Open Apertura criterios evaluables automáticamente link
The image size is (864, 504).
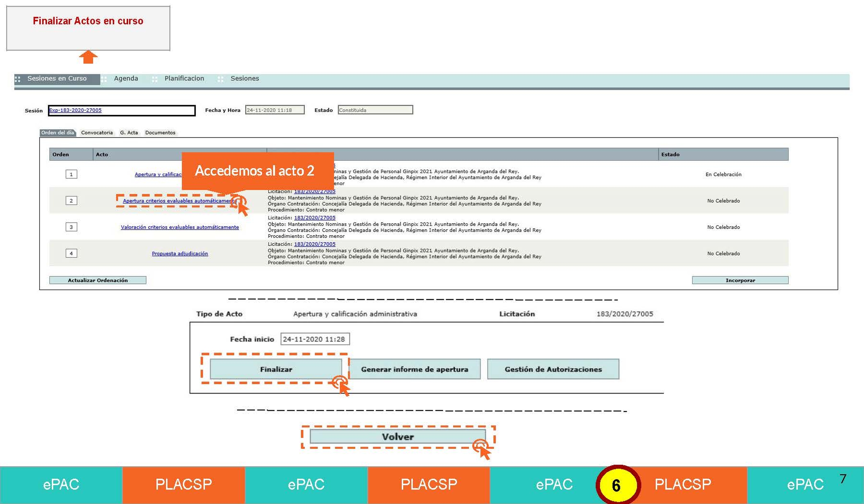tap(179, 201)
